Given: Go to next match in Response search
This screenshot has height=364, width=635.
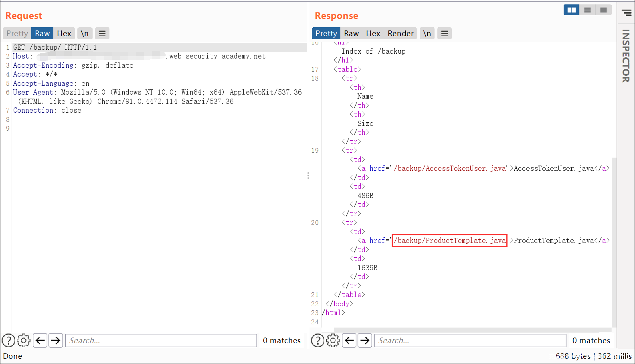Looking at the screenshot, I should (365, 340).
